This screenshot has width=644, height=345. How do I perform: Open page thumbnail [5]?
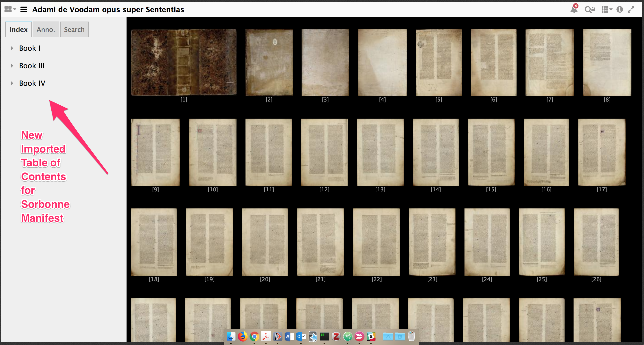click(x=439, y=62)
